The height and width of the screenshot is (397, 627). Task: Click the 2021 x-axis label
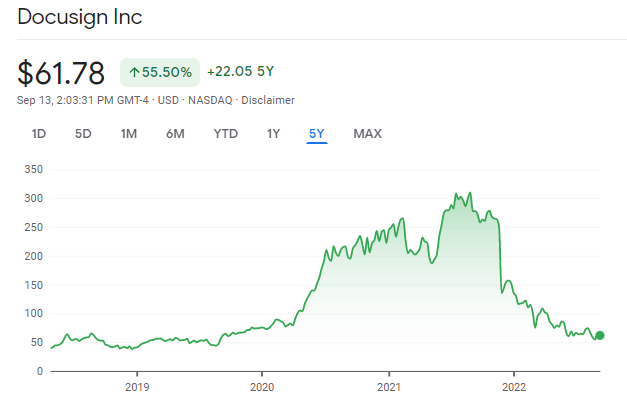(389, 387)
